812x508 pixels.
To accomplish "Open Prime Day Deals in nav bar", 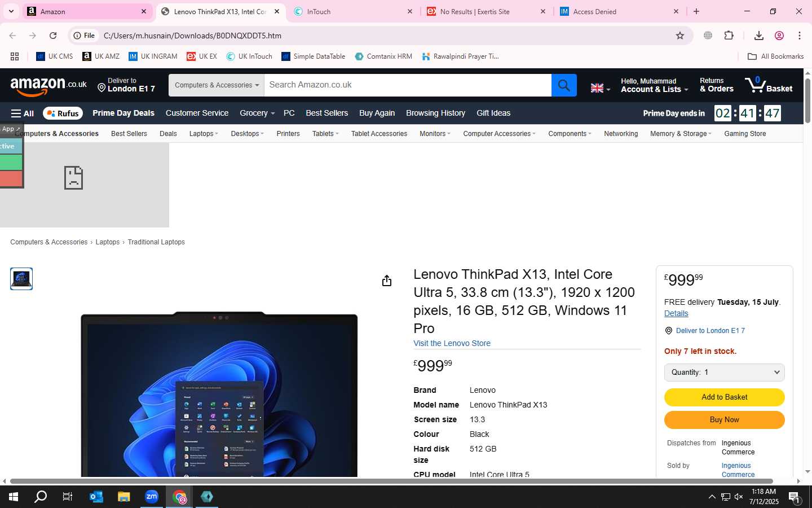I will pos(123,113).
